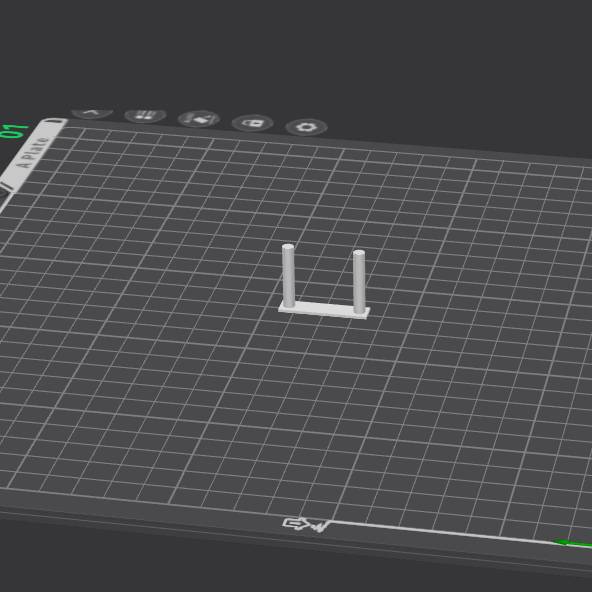The width and height of the screenshot is (592, 592).
Task: Click the logo on the plate's front edge
Action: tap(306, 524)
